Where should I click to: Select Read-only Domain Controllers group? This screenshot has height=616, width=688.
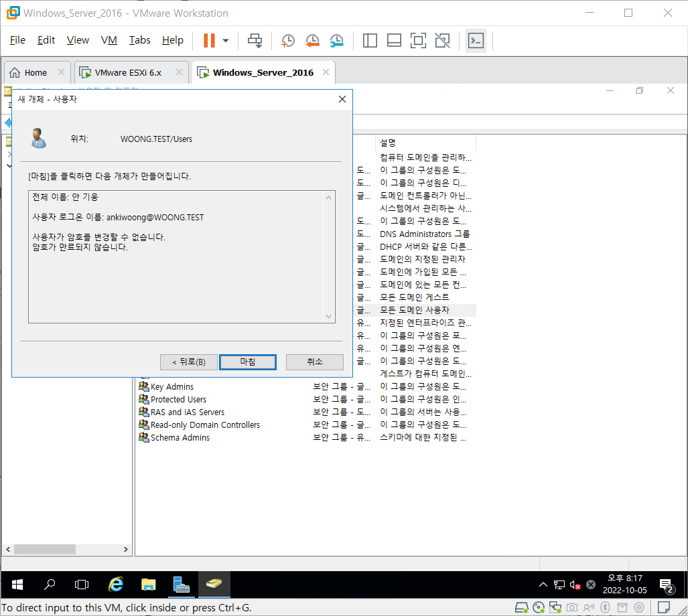click(205, 425)
